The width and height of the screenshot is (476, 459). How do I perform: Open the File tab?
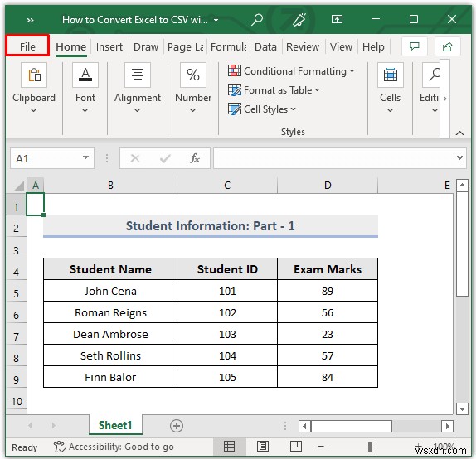[x=27, y=46]
